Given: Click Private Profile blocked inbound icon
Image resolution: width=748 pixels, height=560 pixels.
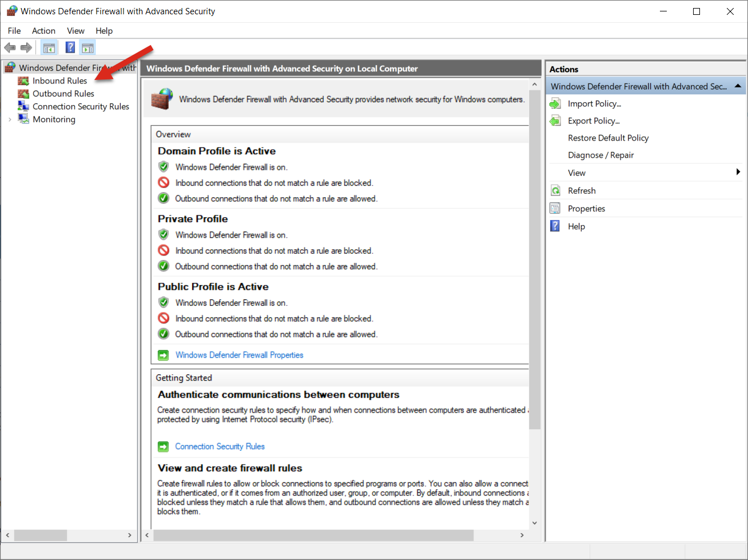Looking at the screenshot, I should [164, 250].
